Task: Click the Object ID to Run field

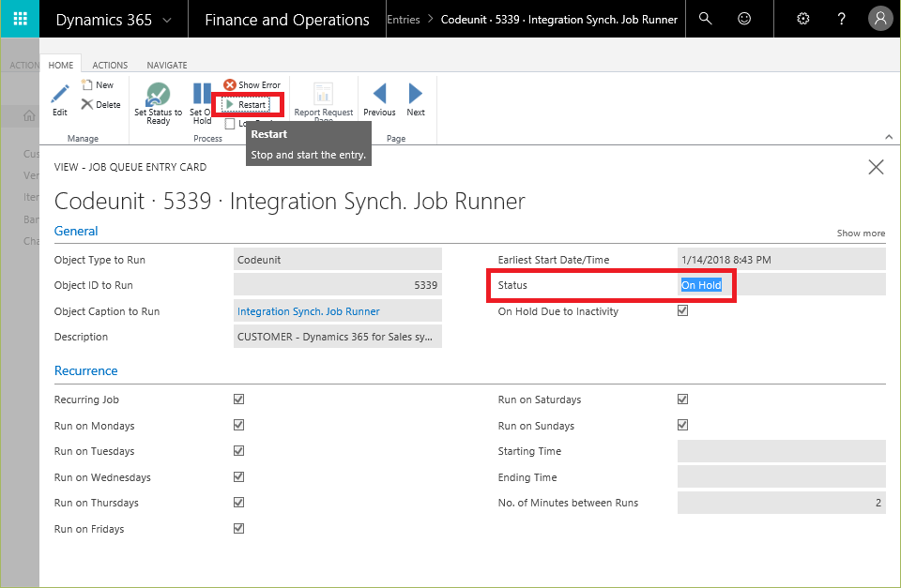Action: 338,285
